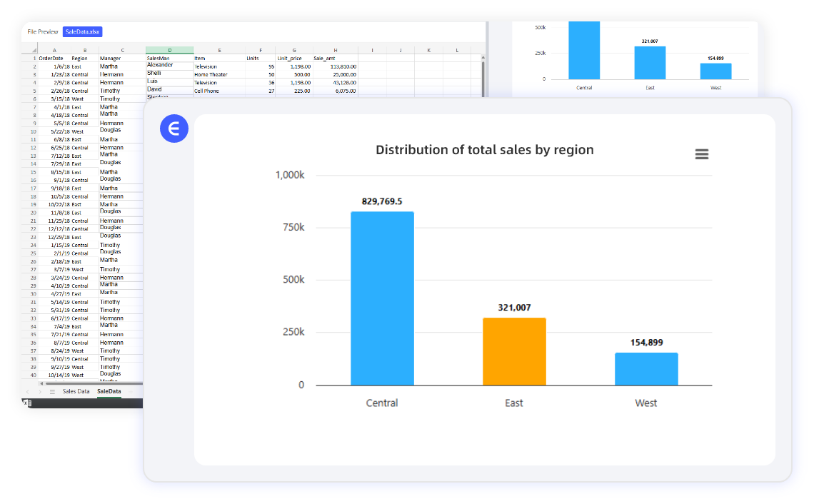Image resolution: width=814 pixels, height=504 pixels.
Task: Click the next sheet arrow
Action: coord(41,392)
